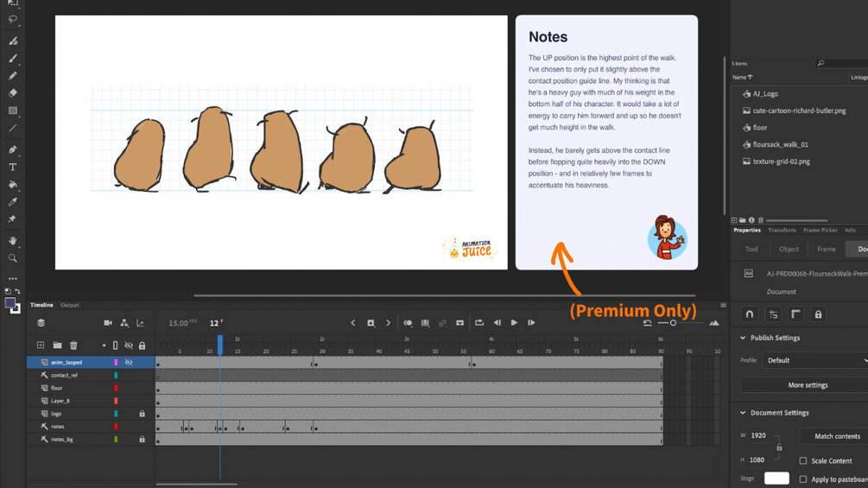Click the layer parenting view icon
The height and width of the screenshot is (488, 868).
click(124, 322)
